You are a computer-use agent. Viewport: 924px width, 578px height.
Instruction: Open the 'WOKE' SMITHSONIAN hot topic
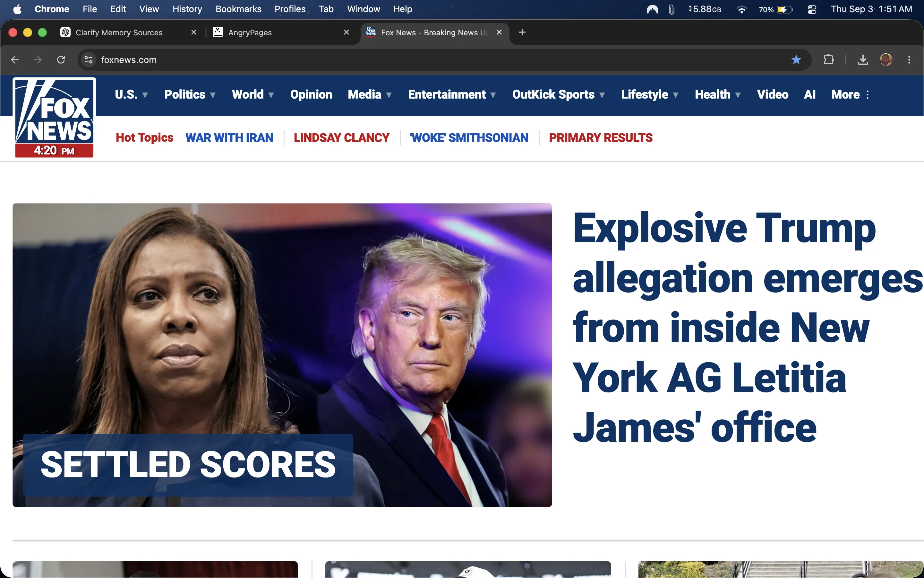pyautogui.click(x=469, y=138)
